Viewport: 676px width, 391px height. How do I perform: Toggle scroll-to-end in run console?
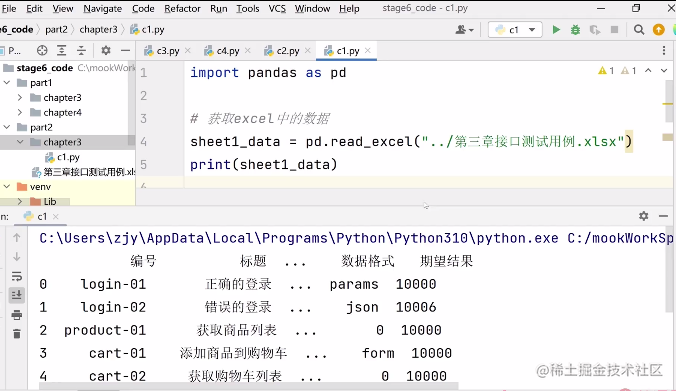[x=17, y=295]
